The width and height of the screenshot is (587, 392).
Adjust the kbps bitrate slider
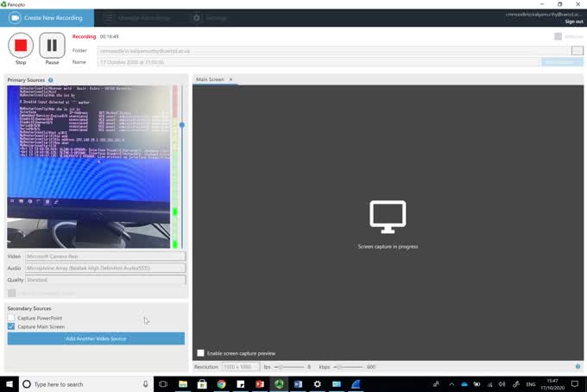[338, 367]
